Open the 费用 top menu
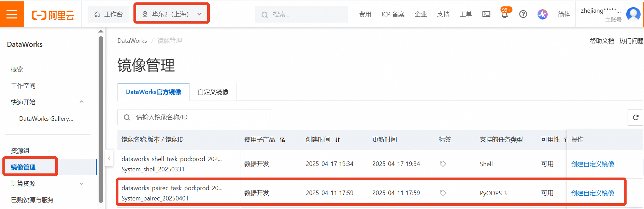644x209 pixels. 365,14
